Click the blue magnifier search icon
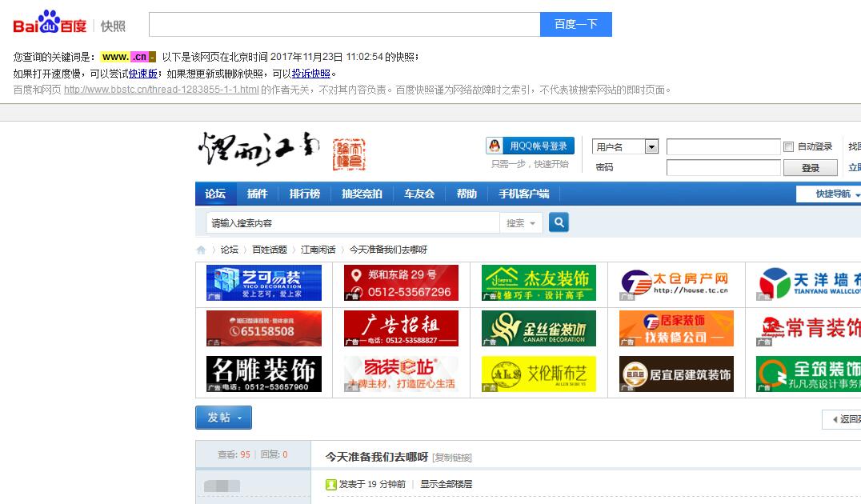The image size is (861, 504). click(x=558, y=222)
